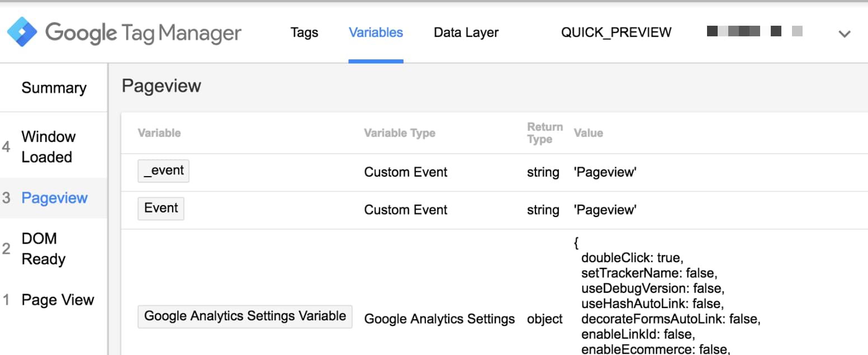Click the Value column header

click(588, 133)
